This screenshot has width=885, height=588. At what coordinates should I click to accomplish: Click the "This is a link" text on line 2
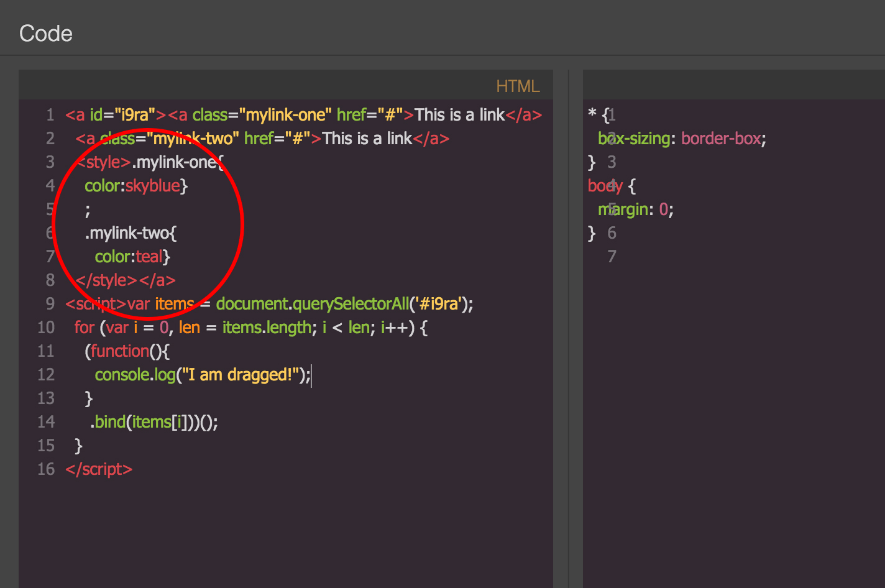coord(367,138)
